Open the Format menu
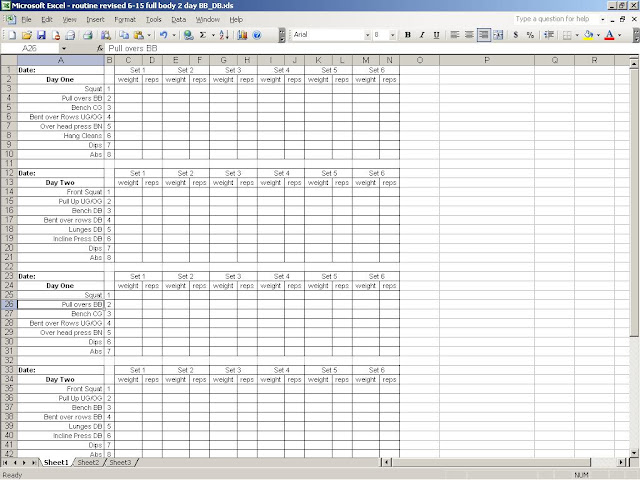This screenshot has height=480, width=640. (x=125, y=20)
